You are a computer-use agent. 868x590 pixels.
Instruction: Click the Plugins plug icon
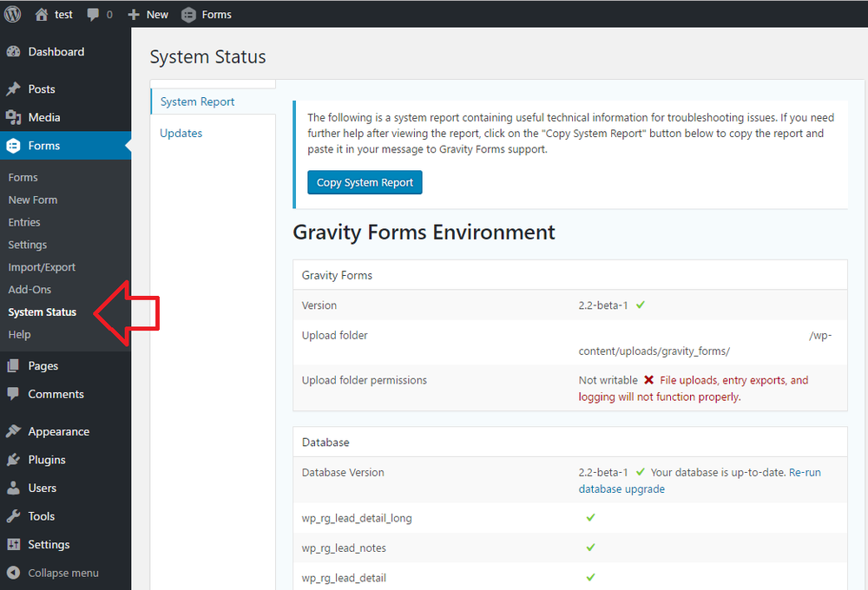13,459
